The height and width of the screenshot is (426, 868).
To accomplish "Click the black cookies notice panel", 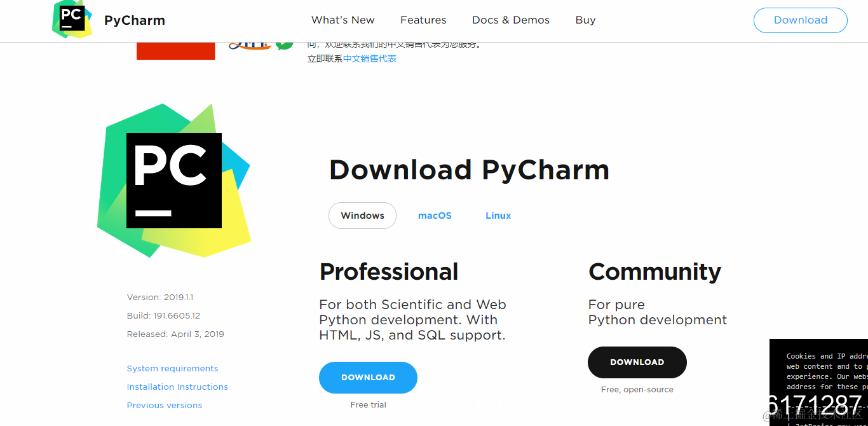I will pos(818,382).
